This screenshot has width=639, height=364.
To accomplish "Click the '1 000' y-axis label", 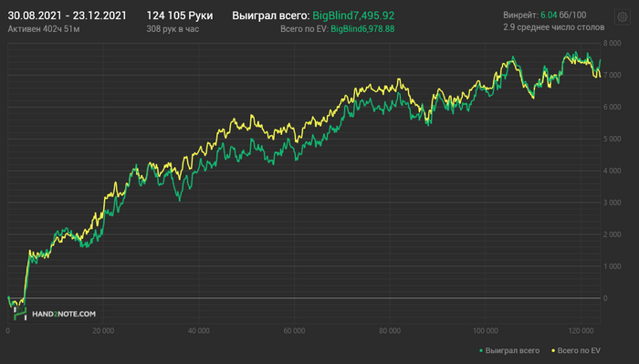I will pyautogui.click(x=613, y=266).
